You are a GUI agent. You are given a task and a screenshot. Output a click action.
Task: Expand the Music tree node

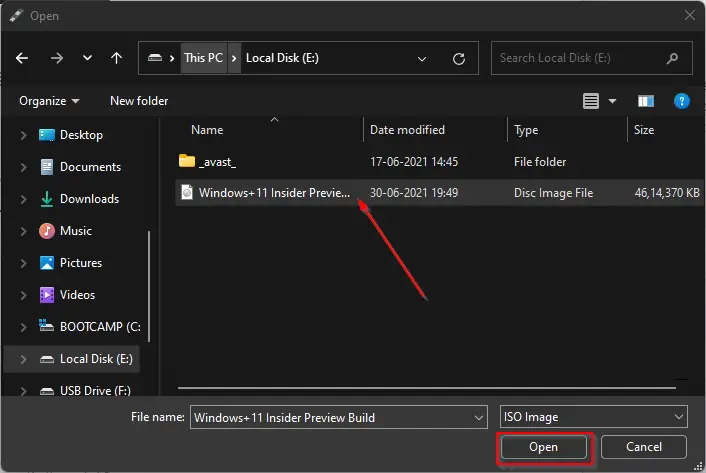tap(23, 231)
